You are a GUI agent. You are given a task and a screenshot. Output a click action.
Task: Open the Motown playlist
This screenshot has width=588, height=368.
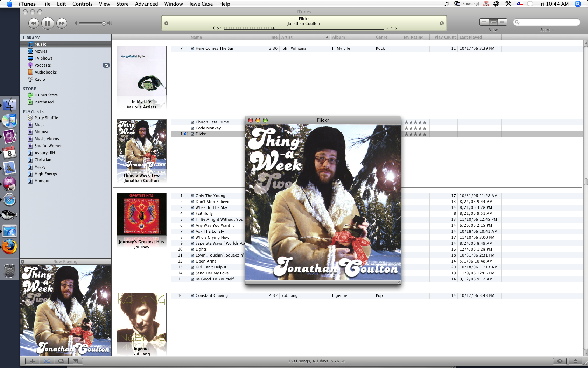click(x=66, y=132)
